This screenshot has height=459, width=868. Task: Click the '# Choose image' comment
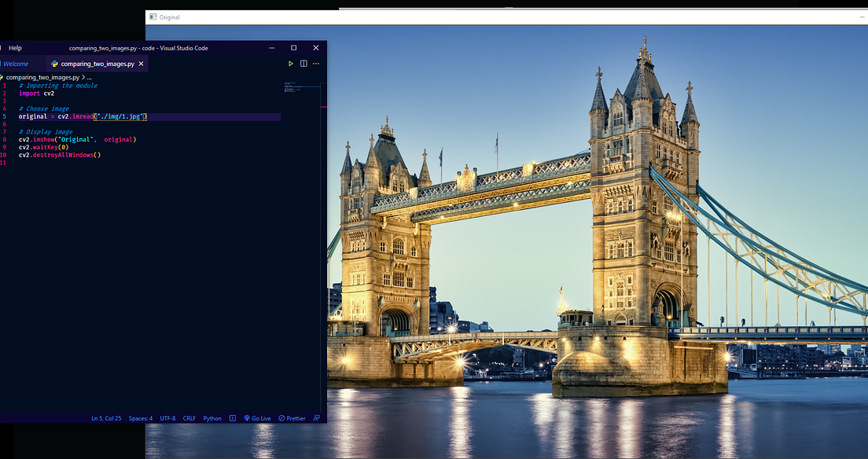[44, 109]
